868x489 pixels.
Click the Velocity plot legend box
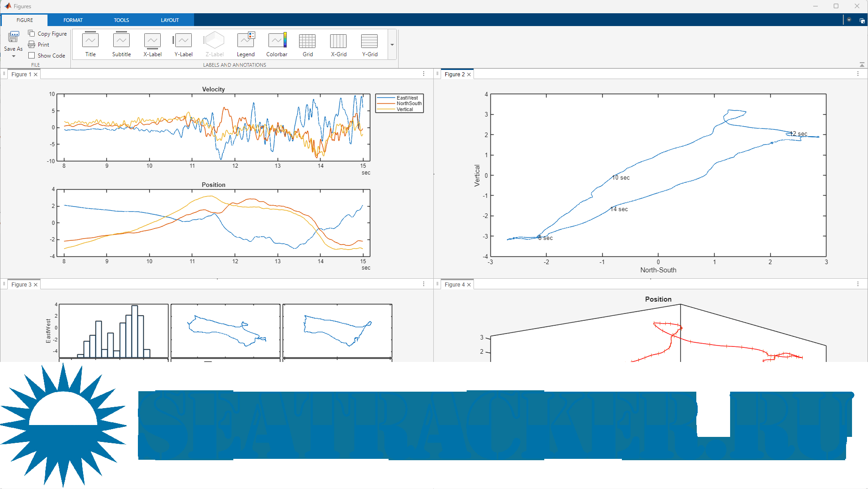(x=400, y=103)
